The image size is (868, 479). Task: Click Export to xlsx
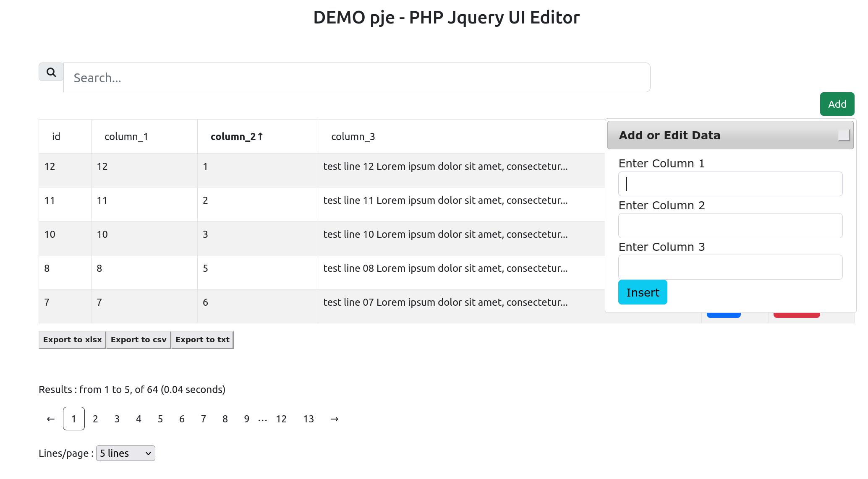pos(72,339)
